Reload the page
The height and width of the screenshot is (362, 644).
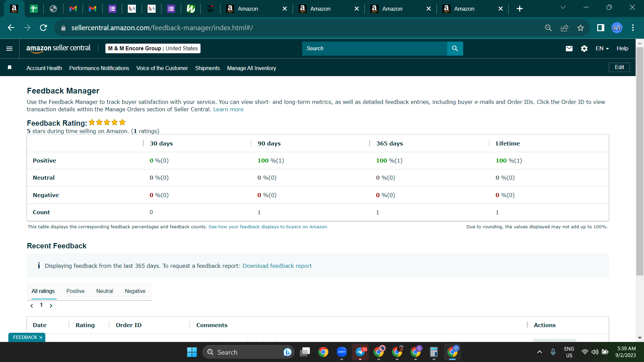click(43, 28)
